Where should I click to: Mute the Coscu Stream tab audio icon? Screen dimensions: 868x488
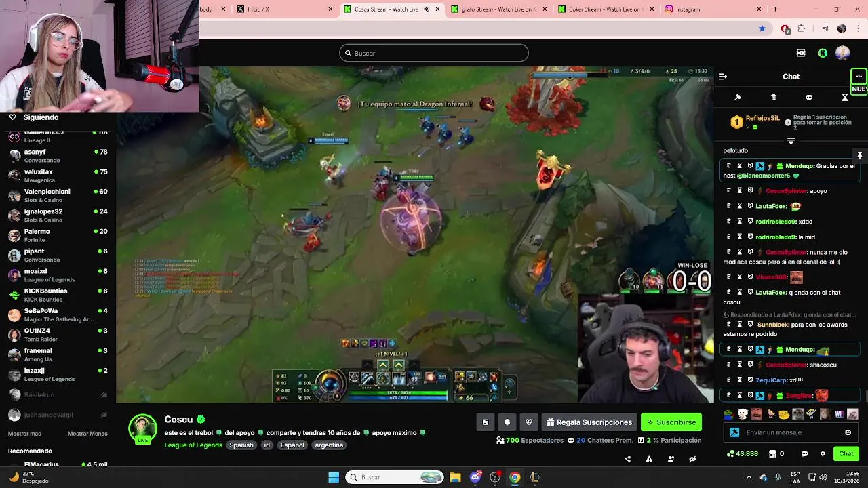point(427,9)
